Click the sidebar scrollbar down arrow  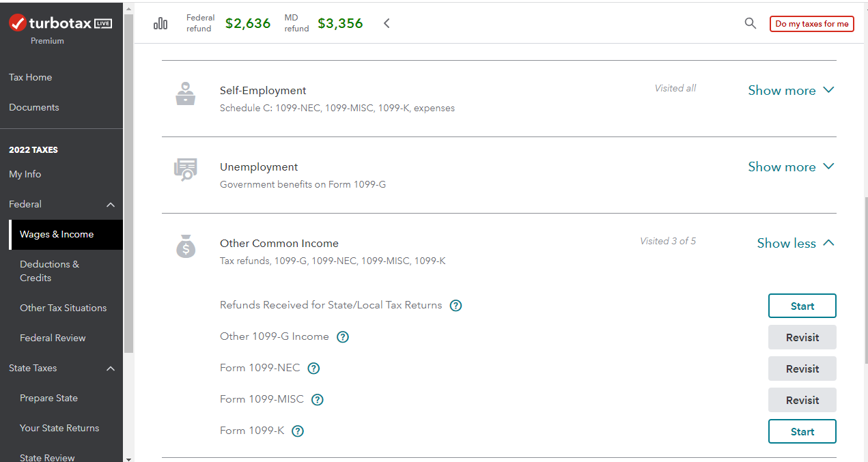128,458
